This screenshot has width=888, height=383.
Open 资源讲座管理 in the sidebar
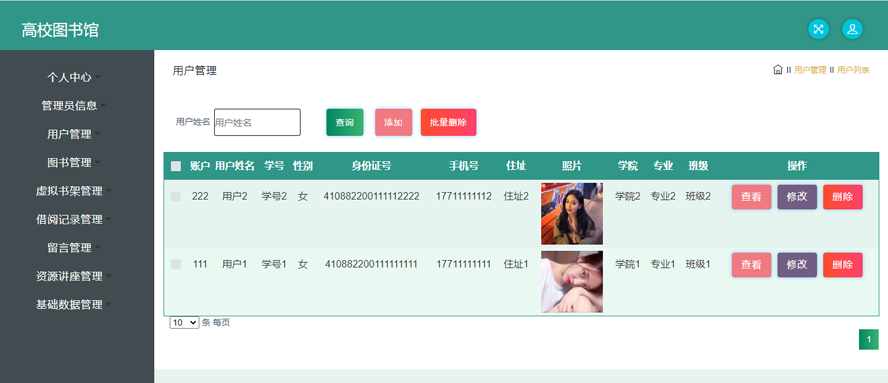click(74, 276)
